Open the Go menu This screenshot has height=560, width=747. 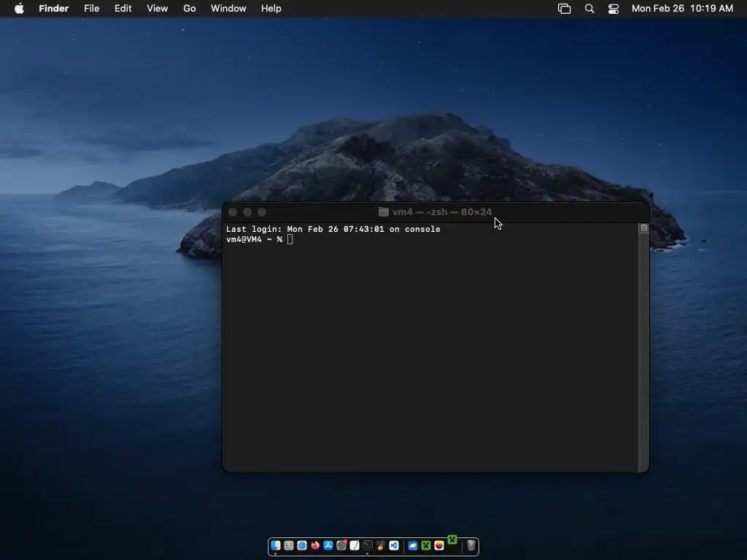point(190,8)
